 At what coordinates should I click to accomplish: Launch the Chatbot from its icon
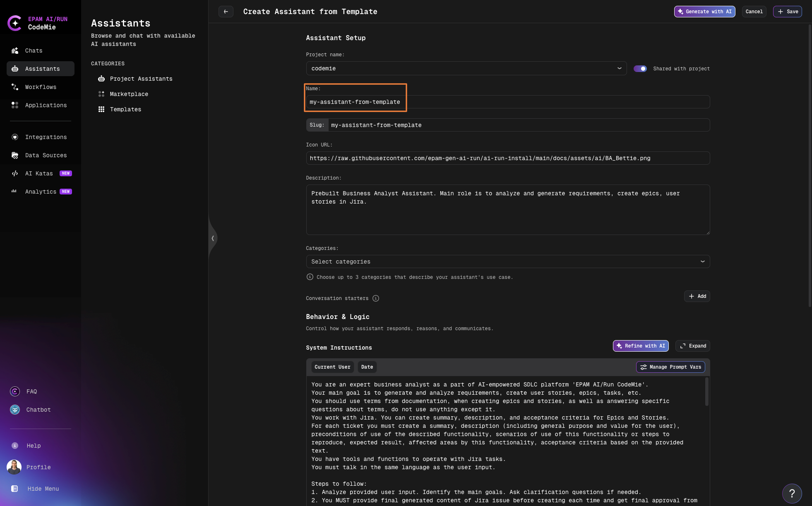(x=14, y=410)
